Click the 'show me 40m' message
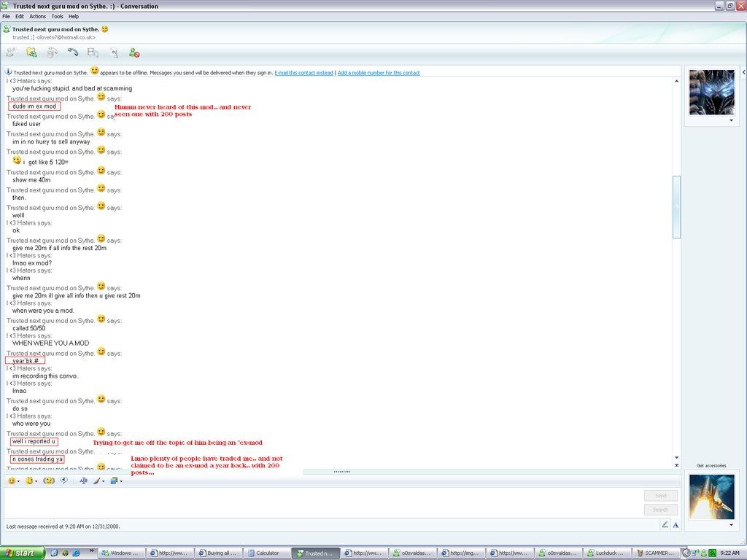The image size is (747, 560). [x=31, y=180]
